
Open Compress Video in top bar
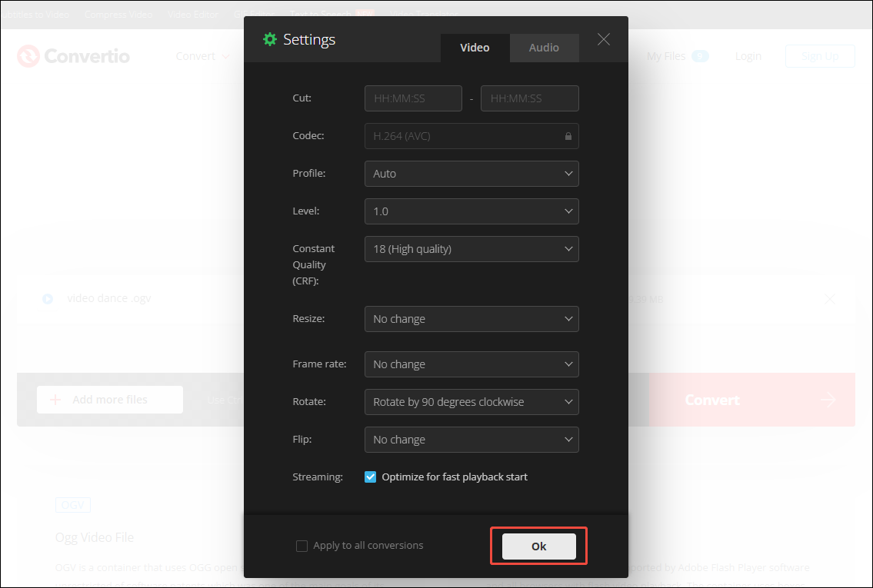pos(118,15)
